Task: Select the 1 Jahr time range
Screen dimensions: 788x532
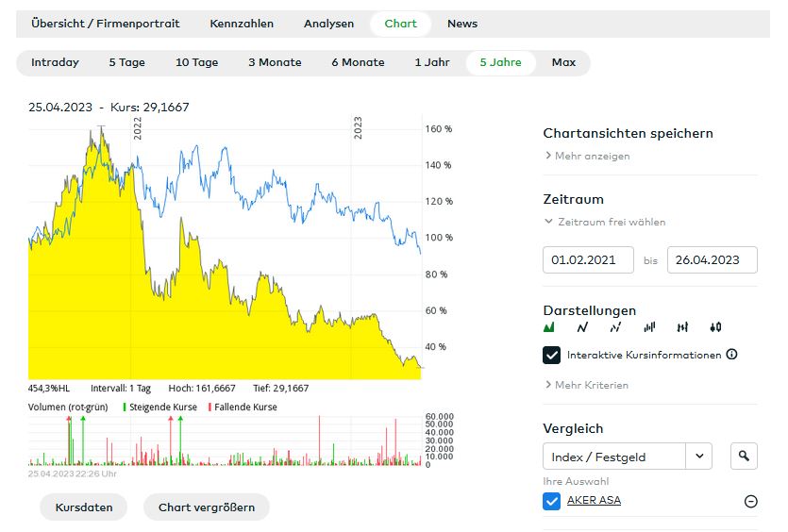Action: click(x=432, y=62)
